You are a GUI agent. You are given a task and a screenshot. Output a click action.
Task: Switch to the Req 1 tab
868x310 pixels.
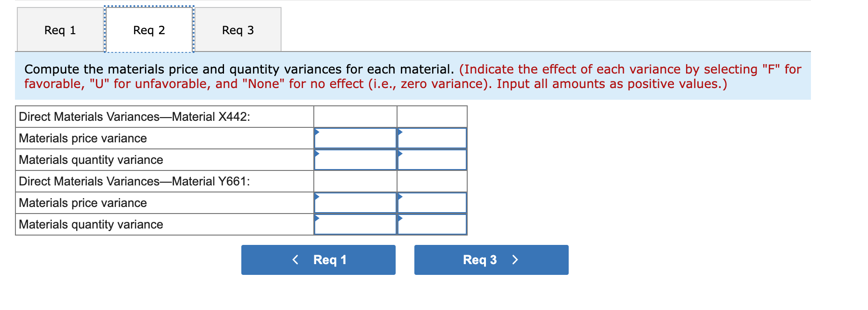(59, 30)
